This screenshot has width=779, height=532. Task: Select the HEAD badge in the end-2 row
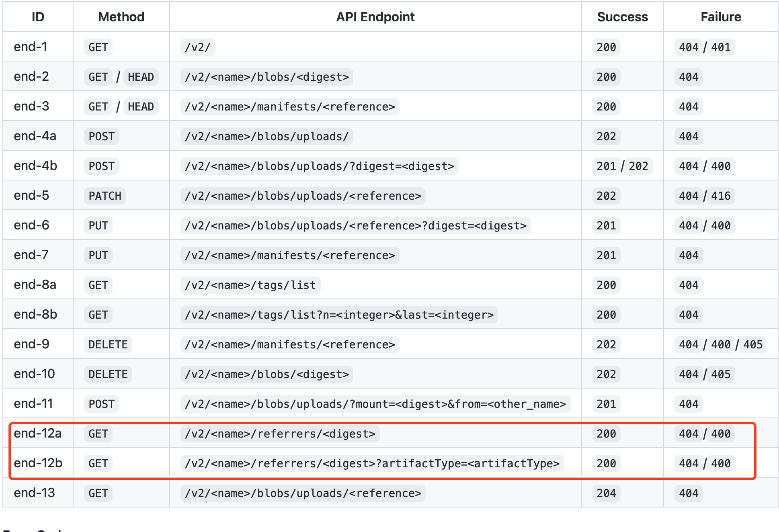pyautogui.click(x=141, y=77)
